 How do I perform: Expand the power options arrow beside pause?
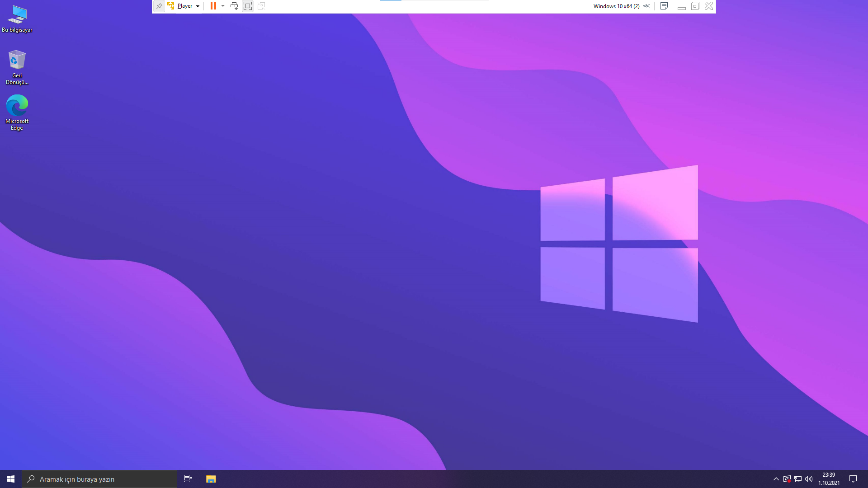pyautogui.click(x=223, y=6)
